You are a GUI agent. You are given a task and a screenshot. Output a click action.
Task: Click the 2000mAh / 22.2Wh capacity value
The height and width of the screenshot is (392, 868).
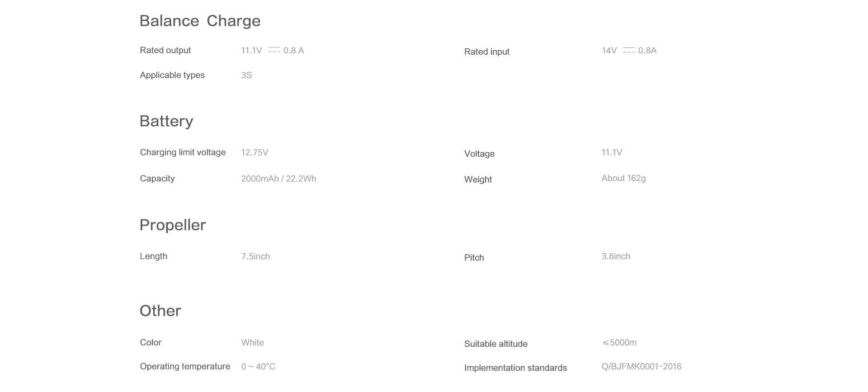point(278,179)
